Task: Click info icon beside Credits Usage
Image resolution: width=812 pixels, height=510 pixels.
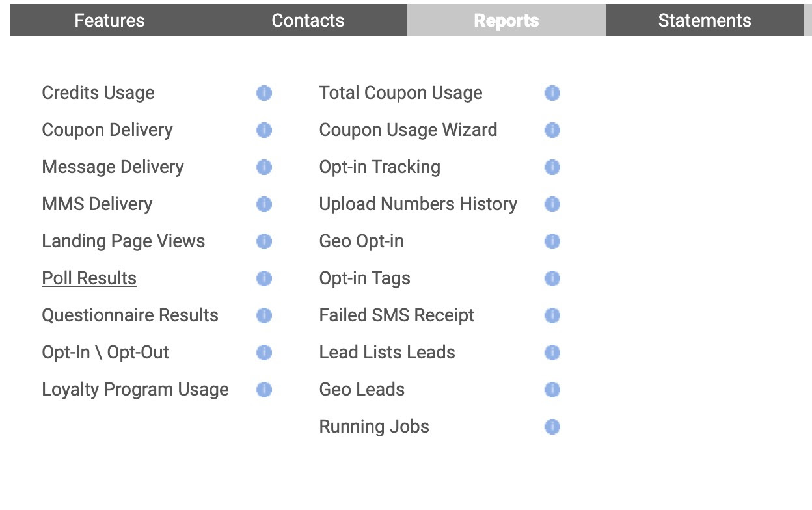Action: 264,93
